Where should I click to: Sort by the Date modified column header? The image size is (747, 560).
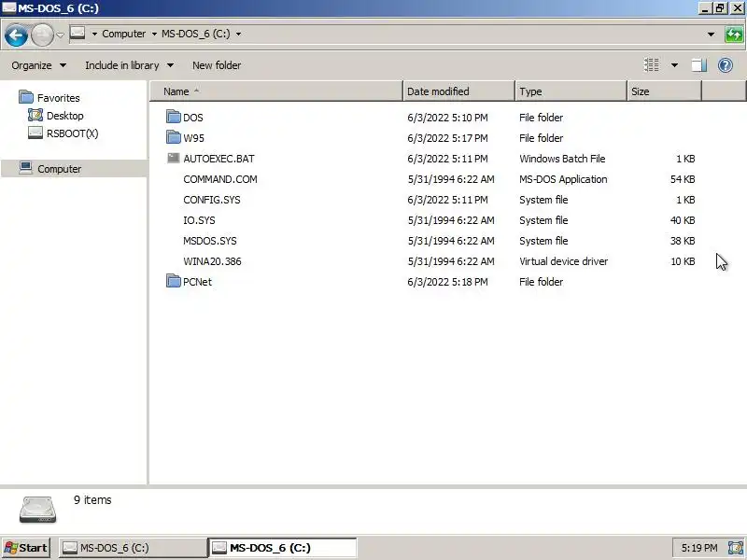458,91
